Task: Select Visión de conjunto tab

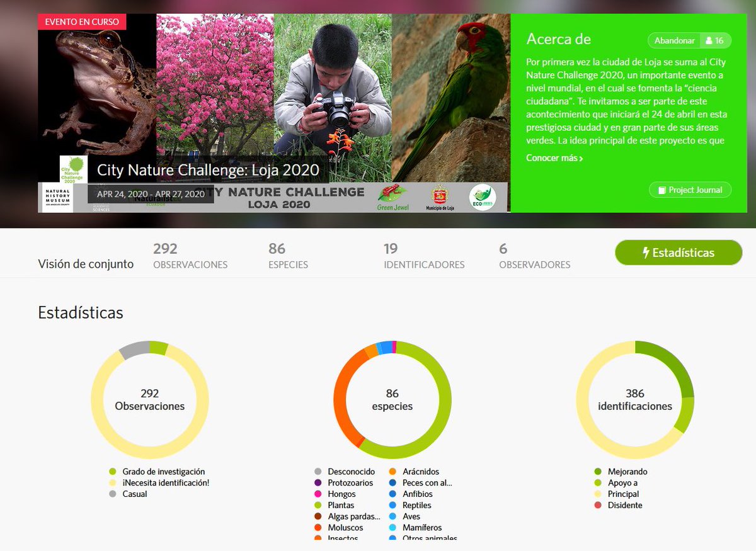Action: coord(86,264)
